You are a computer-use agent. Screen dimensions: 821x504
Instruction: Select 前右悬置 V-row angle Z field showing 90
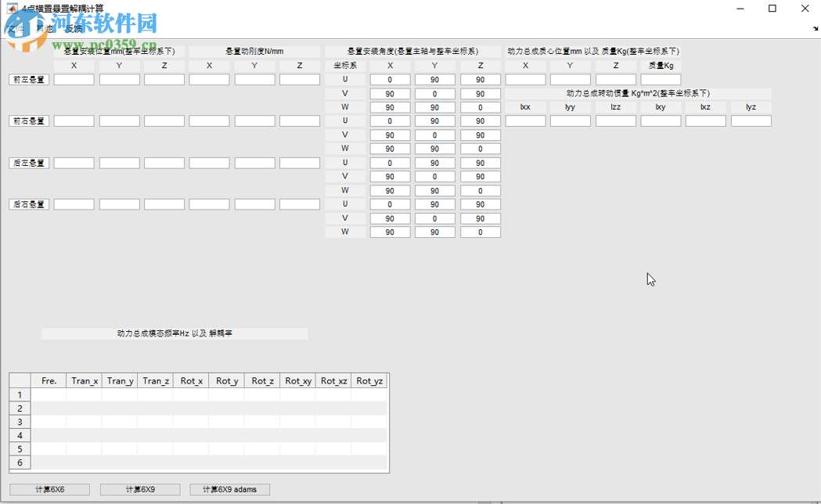pyautogui.click(x=480, y=135)
